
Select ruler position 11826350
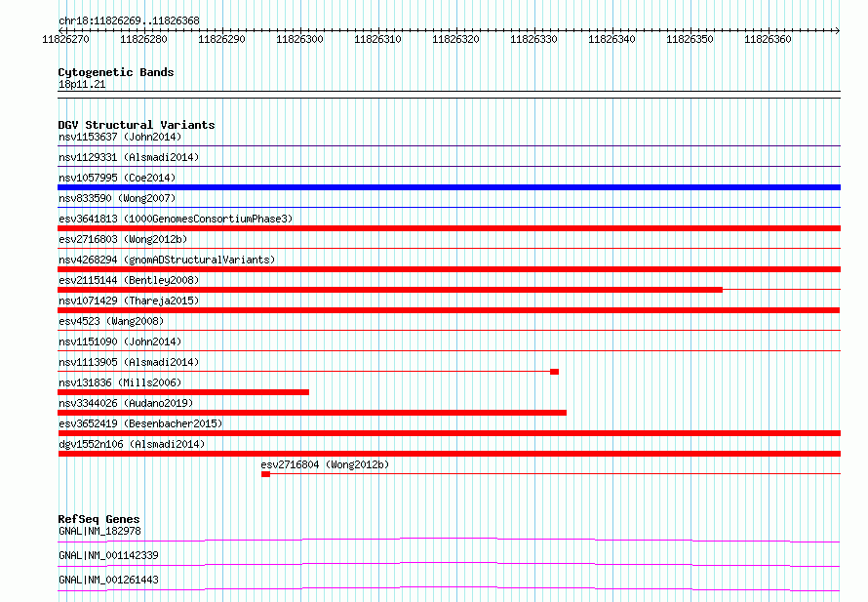(x=690, y=39)
